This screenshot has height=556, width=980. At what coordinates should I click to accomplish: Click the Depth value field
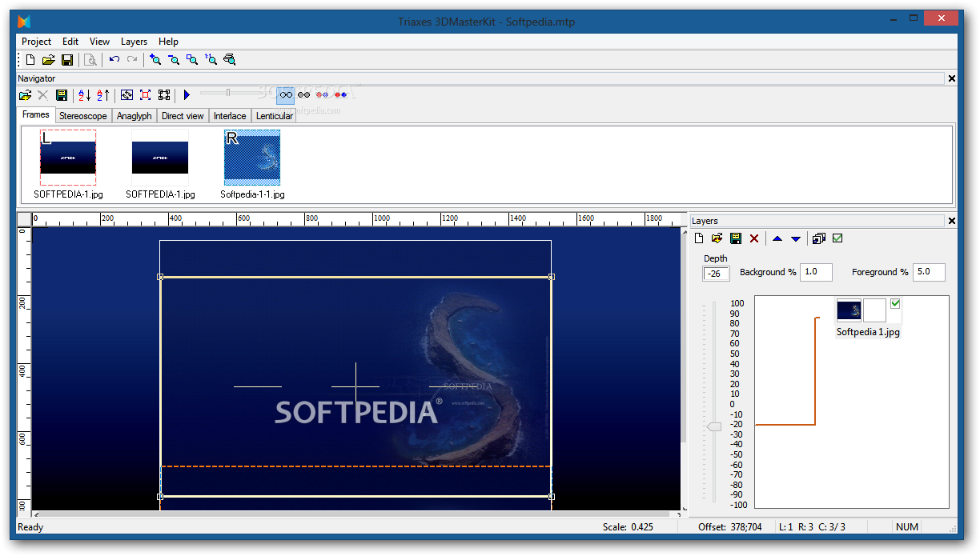tap(716, 274)
